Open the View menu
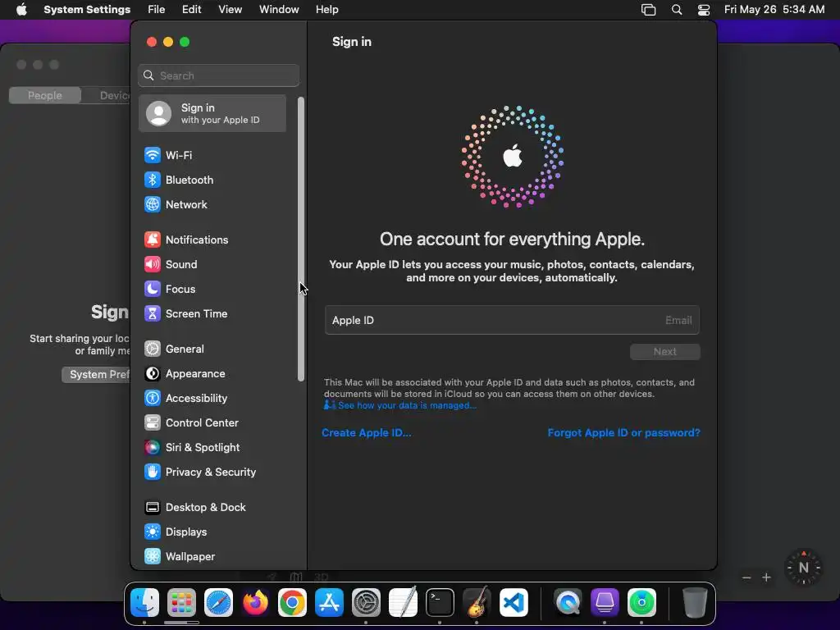Viewport: 840px width, 630px height. tap(230, 10)
